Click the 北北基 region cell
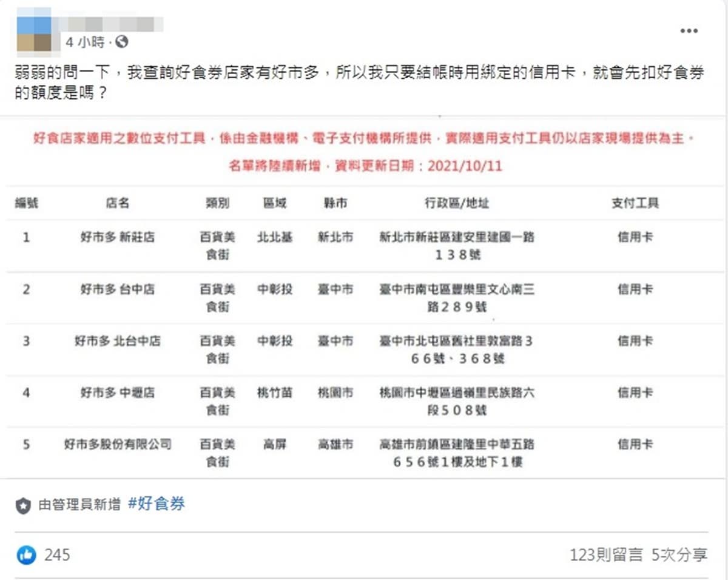 (275, 237)
